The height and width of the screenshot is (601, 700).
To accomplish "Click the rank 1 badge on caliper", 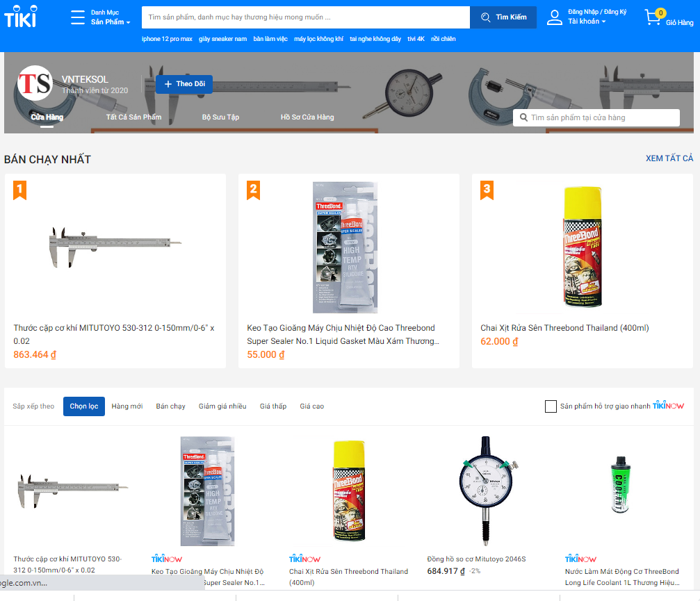I will click(x=19, y=190).
